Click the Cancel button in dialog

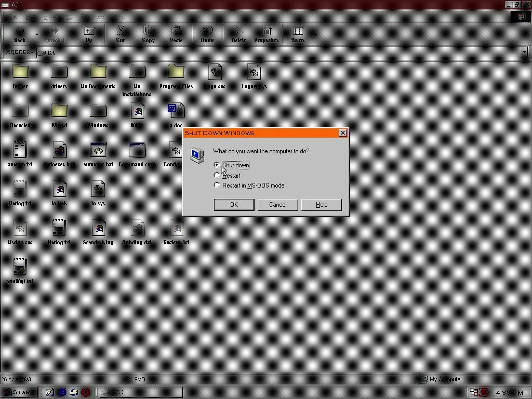pyautogui.click(x=277, y=205)
